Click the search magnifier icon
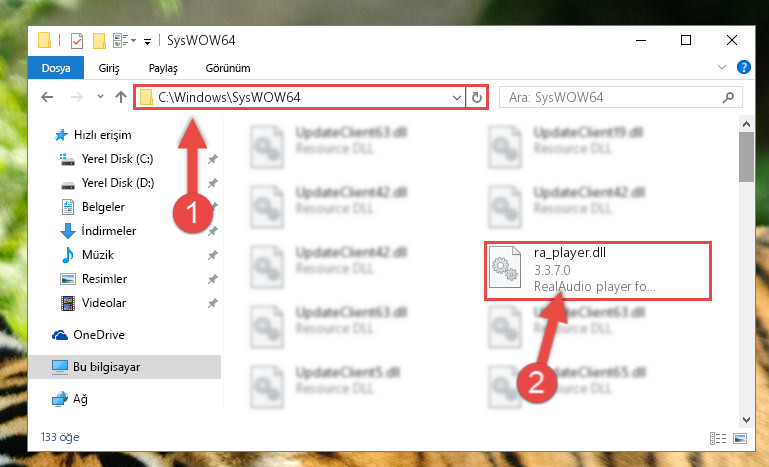Screen dimensions: 769x467 [728, 97]
